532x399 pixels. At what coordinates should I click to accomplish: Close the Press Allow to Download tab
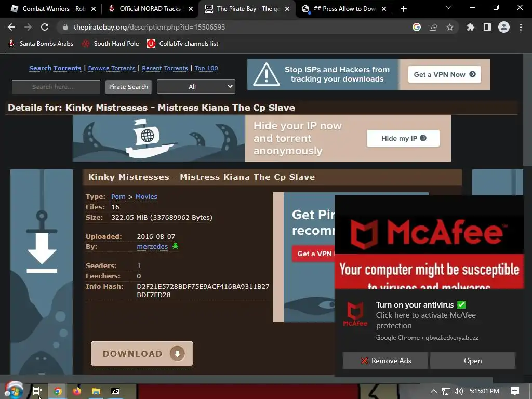[x=384, y=9]
